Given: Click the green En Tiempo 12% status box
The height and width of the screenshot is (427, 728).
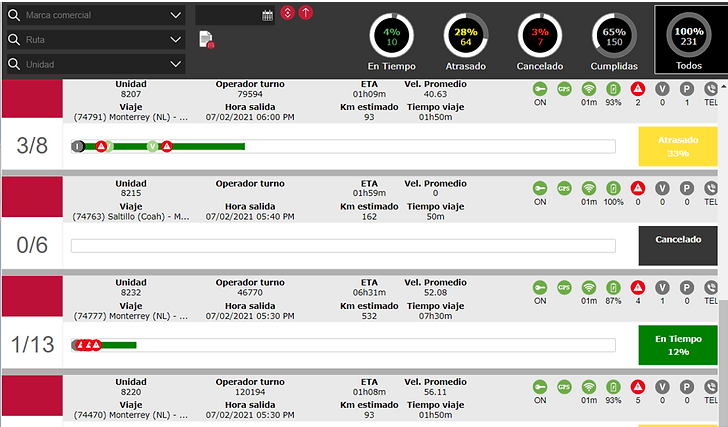Looking at the screenshot, I should point(678,345).
